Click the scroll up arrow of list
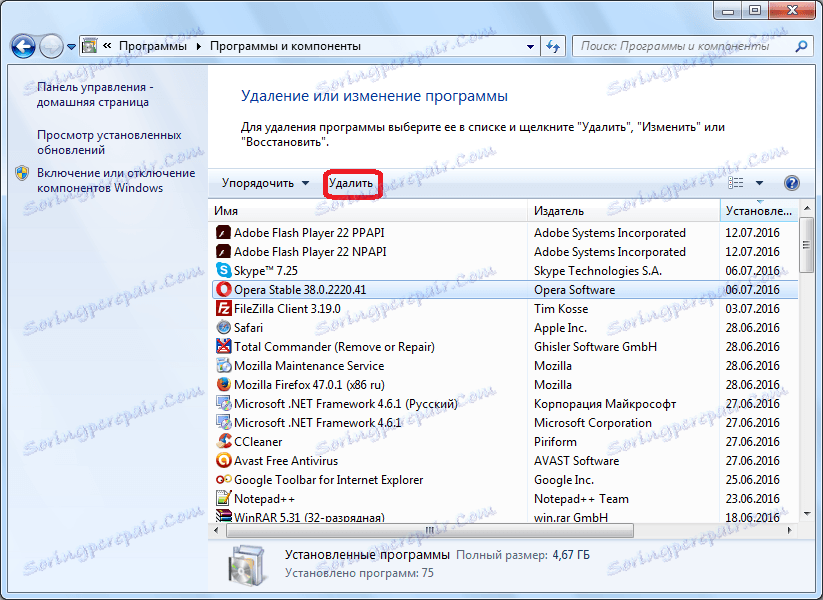Image resolution: width=823 pixels, height=600 pixels. 807,208
